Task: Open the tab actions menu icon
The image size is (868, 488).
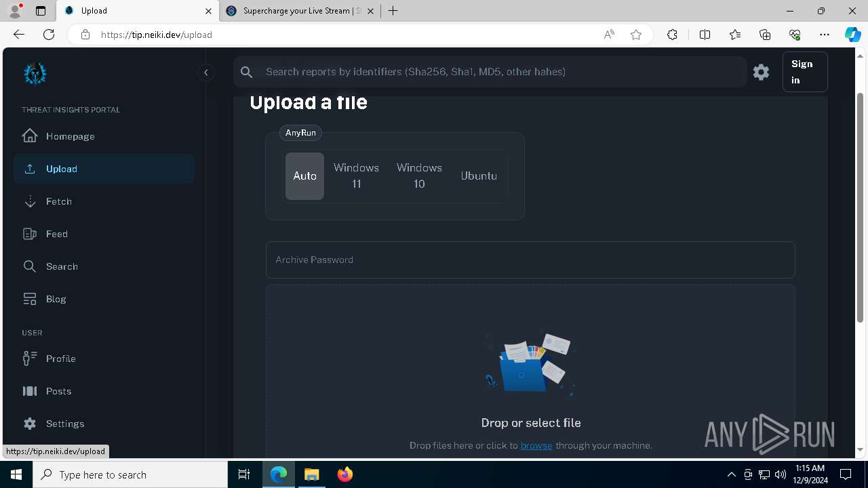Action: click(41, 11)
